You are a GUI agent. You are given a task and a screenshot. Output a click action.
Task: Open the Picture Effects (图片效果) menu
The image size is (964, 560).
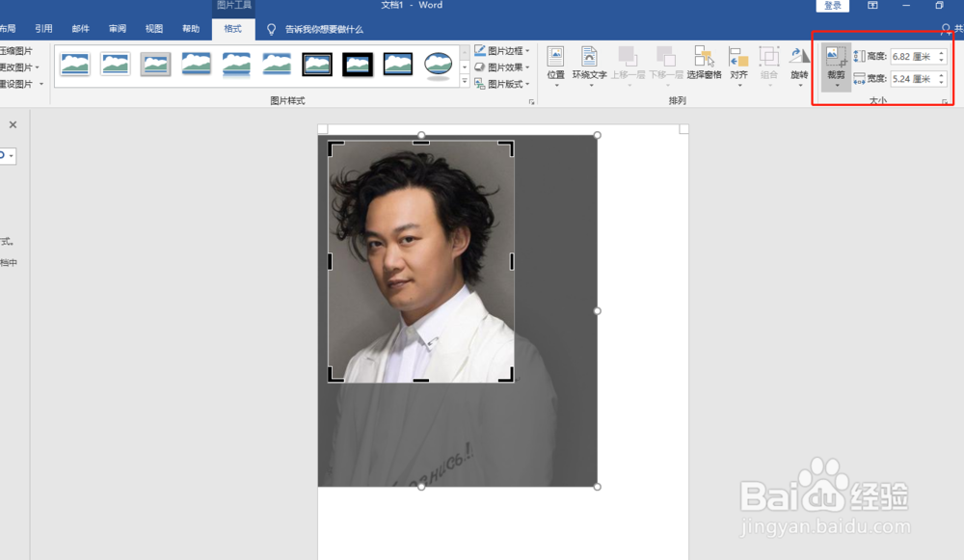pos(501,67)
